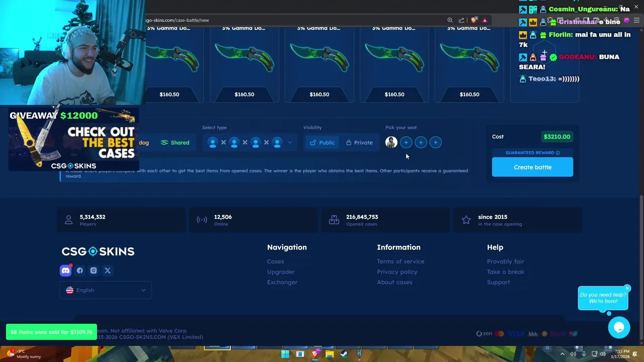Open the taskbar widgets panel icon

pyautogui.click(x=300, y=354)
